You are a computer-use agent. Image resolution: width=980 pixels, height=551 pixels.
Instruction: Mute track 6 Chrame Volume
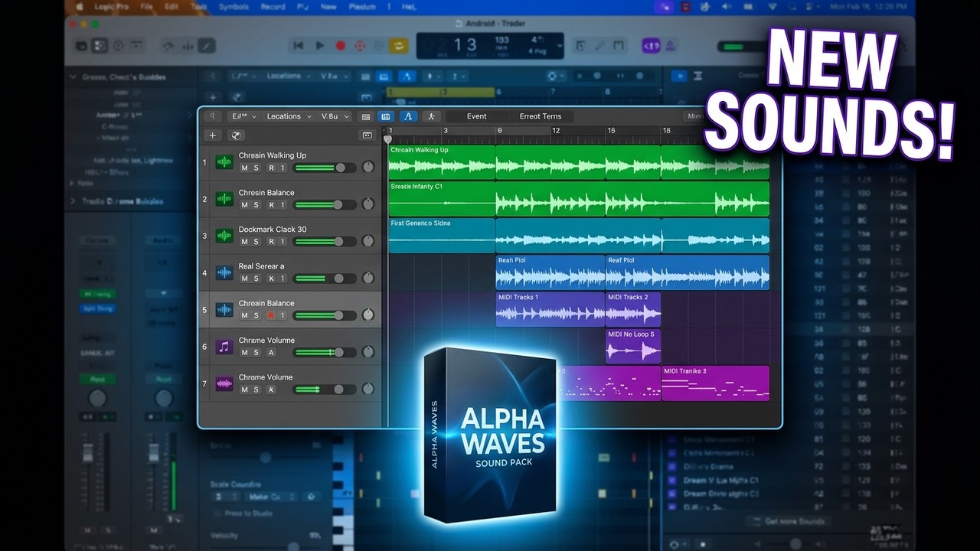point(244,352)
